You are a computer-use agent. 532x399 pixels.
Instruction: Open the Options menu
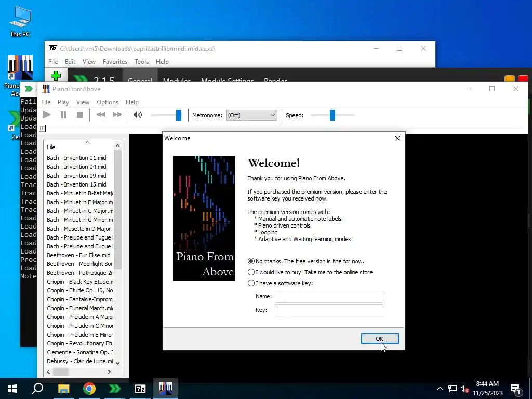click(x=108, y=102)
